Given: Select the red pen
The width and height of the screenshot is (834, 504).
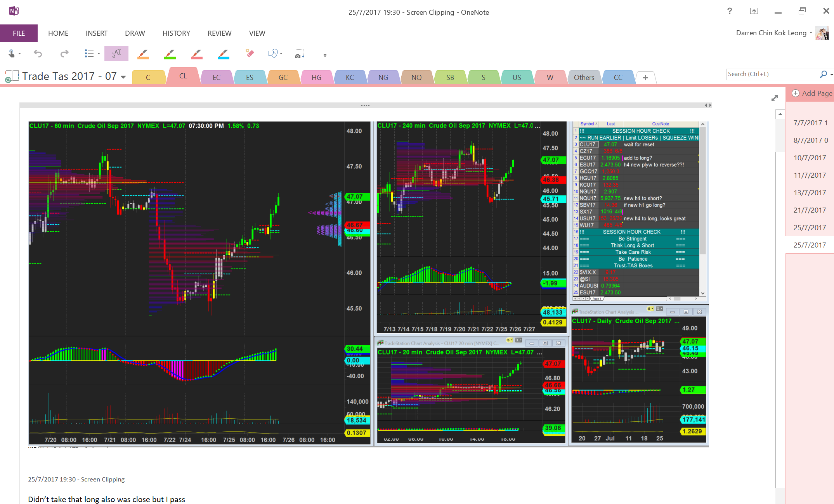Looking at the screenshot, I should pyautogui.click(x=197, y=54).
